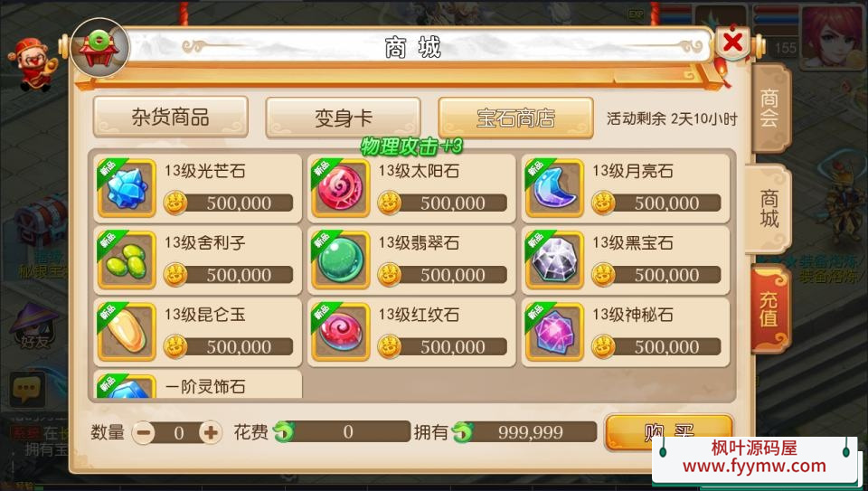Switch to the 宝石商店 tab
868x491 pixels.
(516, 118)
